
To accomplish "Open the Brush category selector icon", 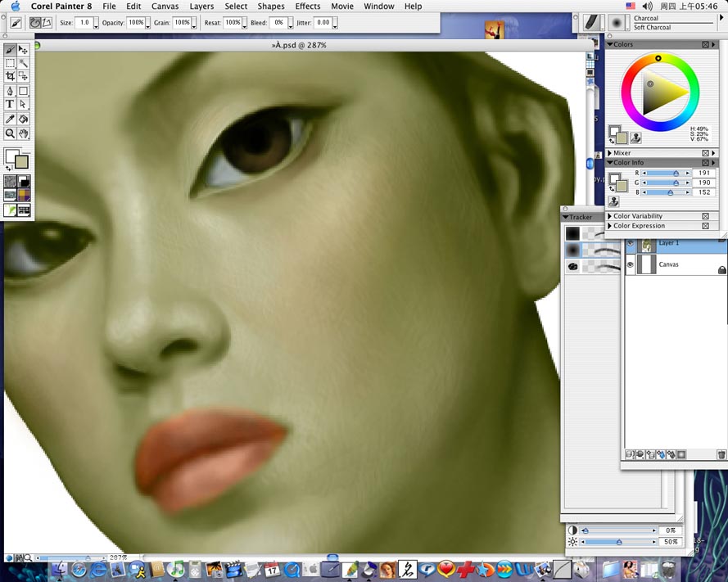I will coord(592,22).
